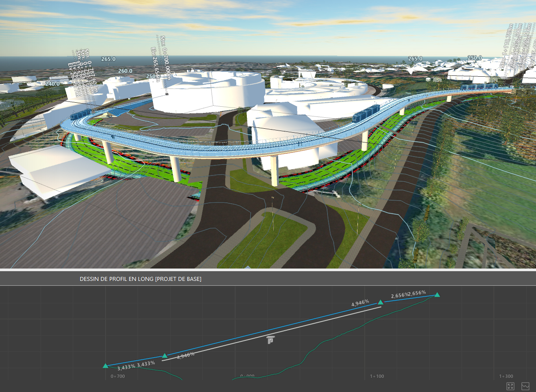536x392 pixels.
Task: Select the last PVI triangle at profile end
Action: [437, 295]
